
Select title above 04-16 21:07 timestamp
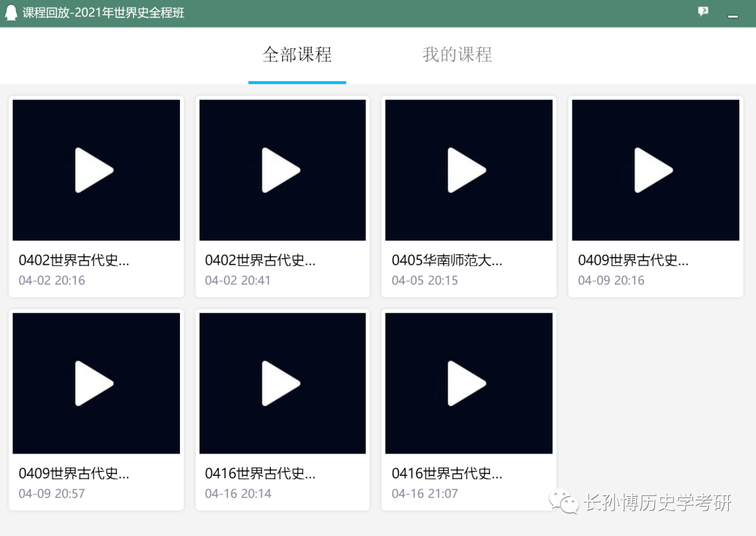click(x=447, y=473)
